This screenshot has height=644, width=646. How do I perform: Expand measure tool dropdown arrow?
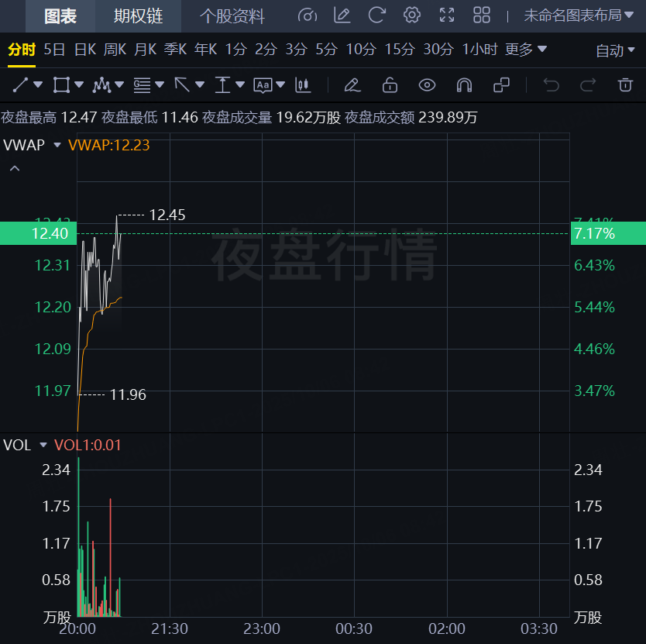point(240,85)
